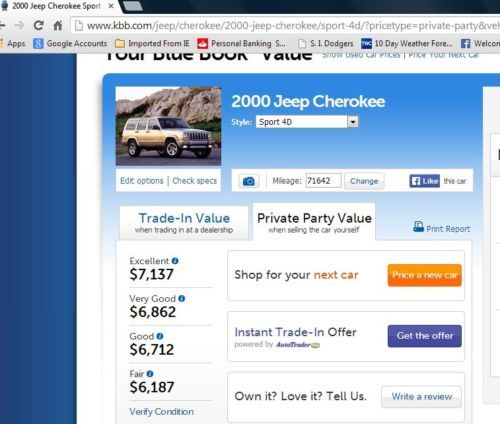Expand the Style Sport 4D dropdown
The height and width of the screenshot is (424, 500).
353,122
